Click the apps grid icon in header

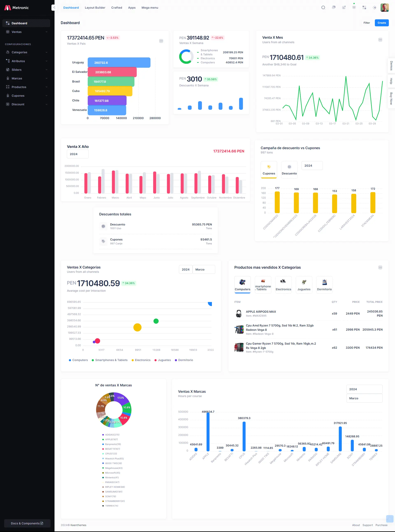[364, 7]
